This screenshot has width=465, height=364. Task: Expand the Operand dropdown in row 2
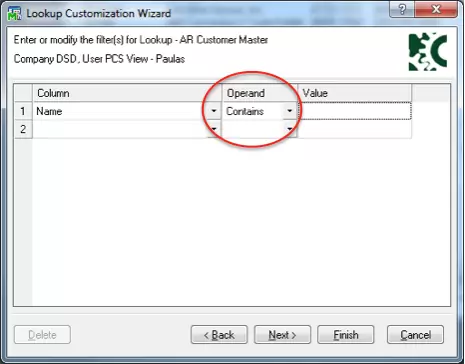click(x=289, y=129)
